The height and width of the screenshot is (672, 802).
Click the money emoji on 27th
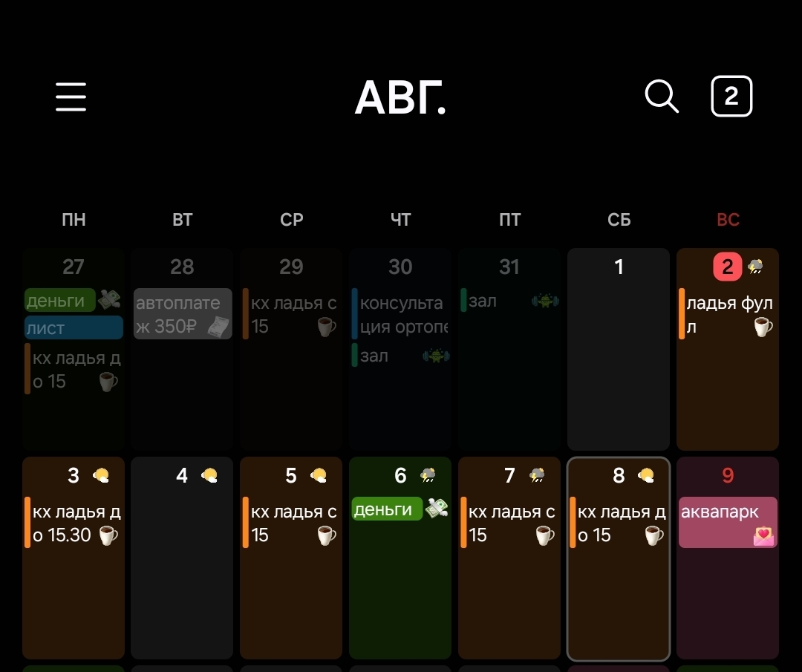(109, 300)
